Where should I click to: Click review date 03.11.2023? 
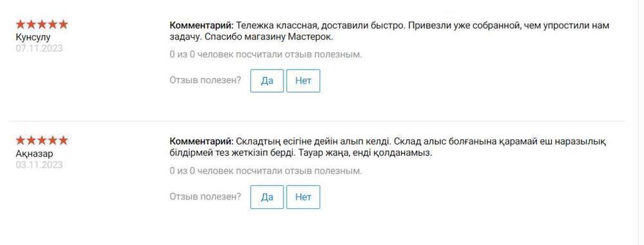(x=39, y=165)
